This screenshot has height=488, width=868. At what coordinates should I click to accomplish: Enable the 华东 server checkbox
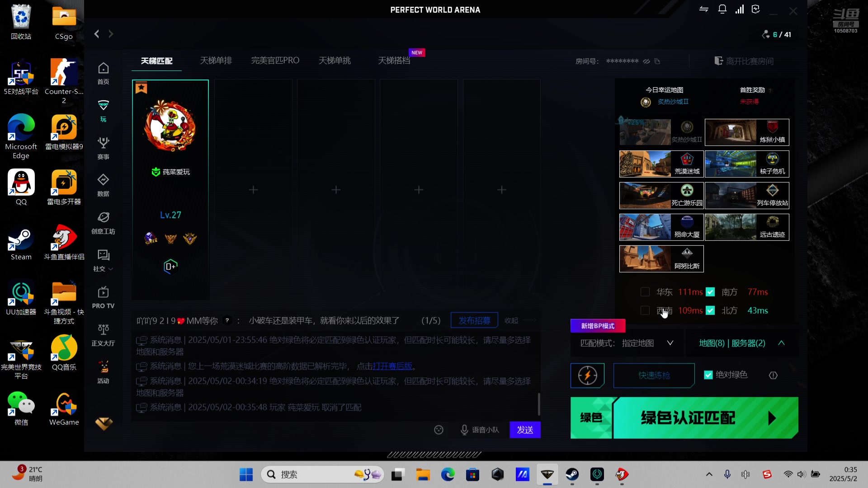point(645,292)
